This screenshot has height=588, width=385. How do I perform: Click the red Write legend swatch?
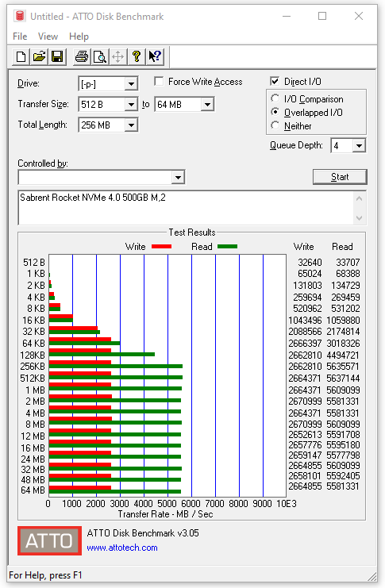(161, 246)
